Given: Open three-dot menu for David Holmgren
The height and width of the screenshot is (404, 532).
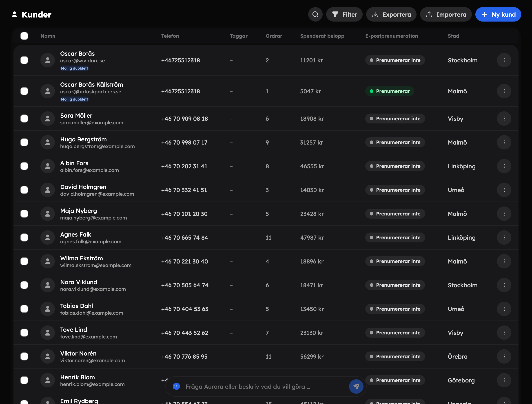Looking at the screenshot, I should point(504,190).
